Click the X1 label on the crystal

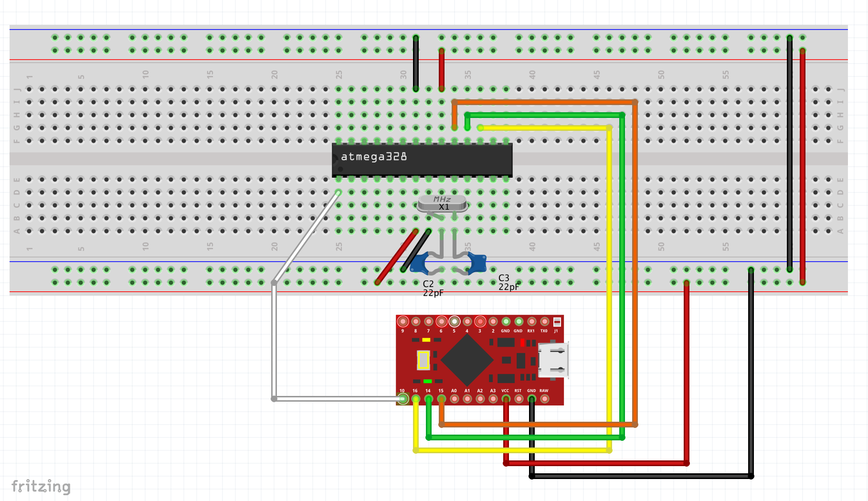444,207
